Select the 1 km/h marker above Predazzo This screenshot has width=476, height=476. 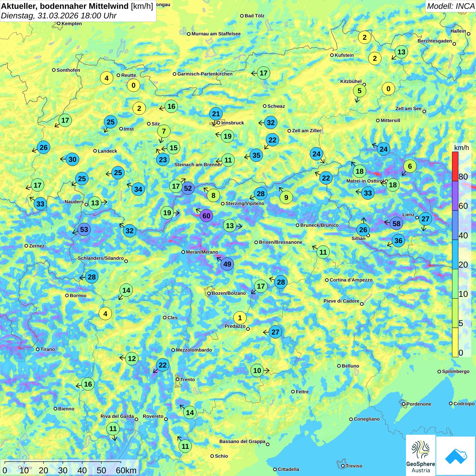pyautogui.click(x=240, y=318)
